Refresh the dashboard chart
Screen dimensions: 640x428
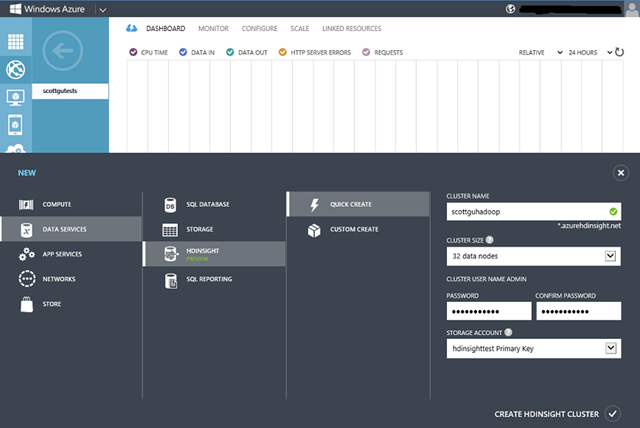(x=619, y=52)
